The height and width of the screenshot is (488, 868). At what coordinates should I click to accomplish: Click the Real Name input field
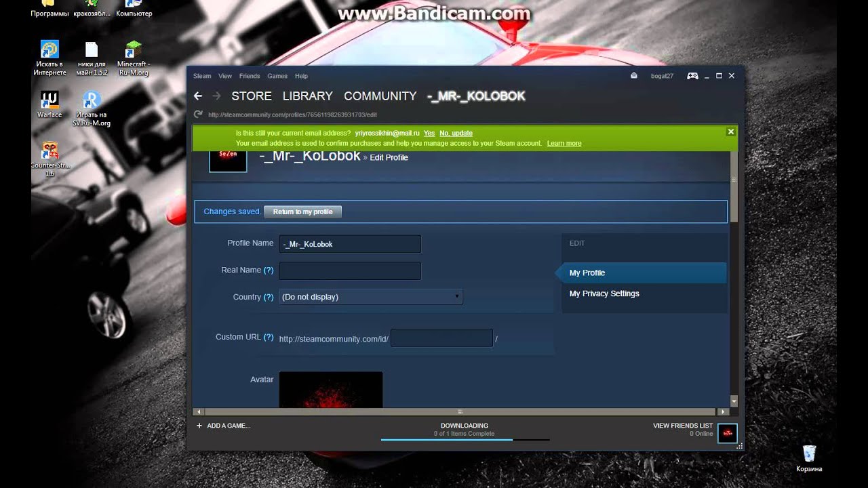tap(350, 271)
